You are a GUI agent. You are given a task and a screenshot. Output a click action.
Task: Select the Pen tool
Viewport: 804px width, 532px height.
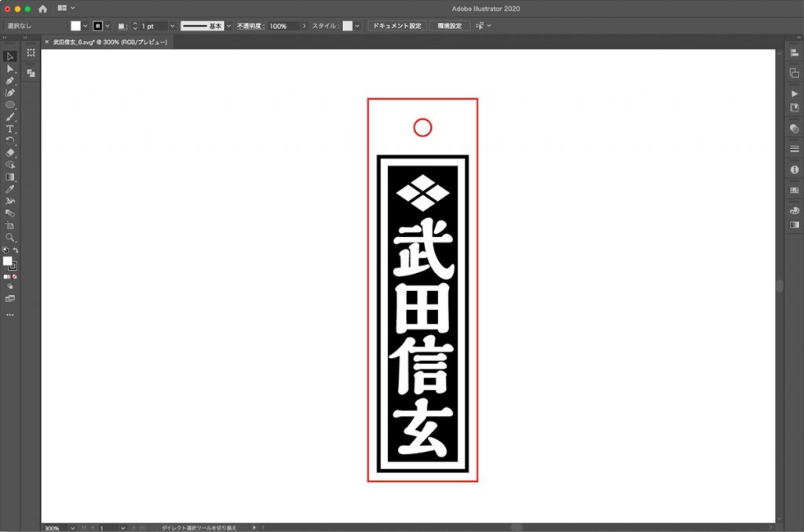pos(9,81)
